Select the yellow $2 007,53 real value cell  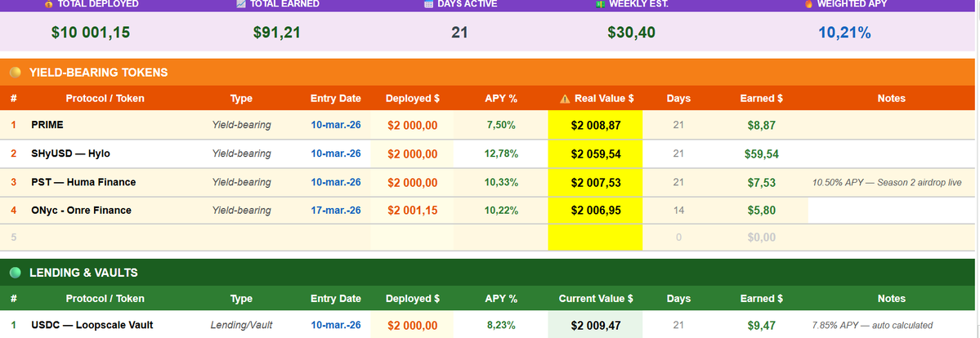click(596, 182)
